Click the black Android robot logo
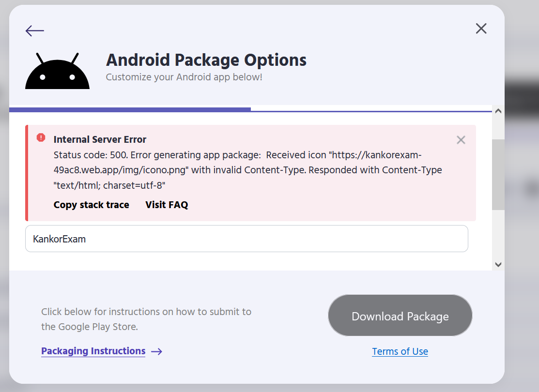539x392 pixels. pyautogui.click(x=58, y=71)
